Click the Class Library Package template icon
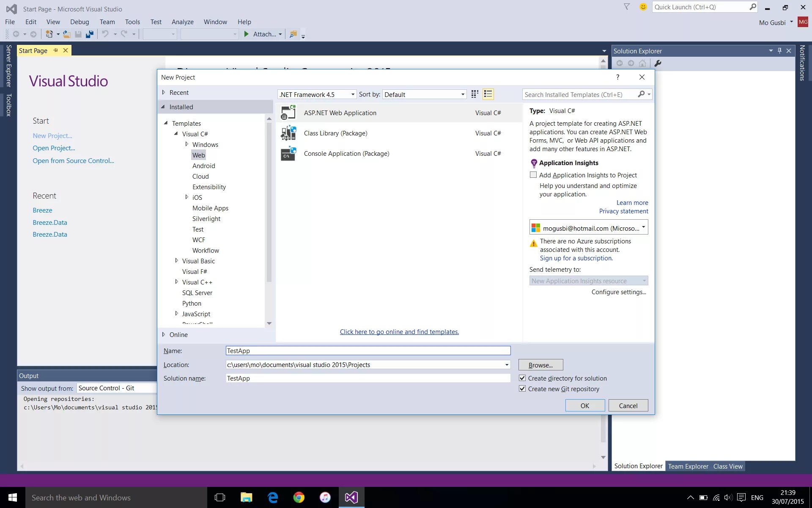 287,133
